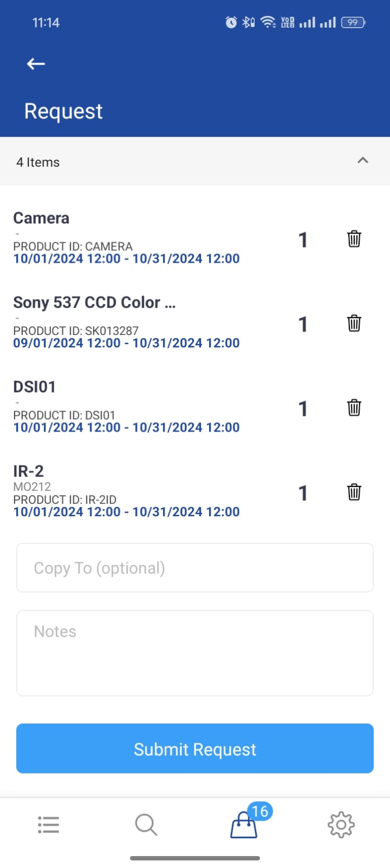390x868 pixels.
Task: Open the settings gear tab
Action: tap(341, 825)
